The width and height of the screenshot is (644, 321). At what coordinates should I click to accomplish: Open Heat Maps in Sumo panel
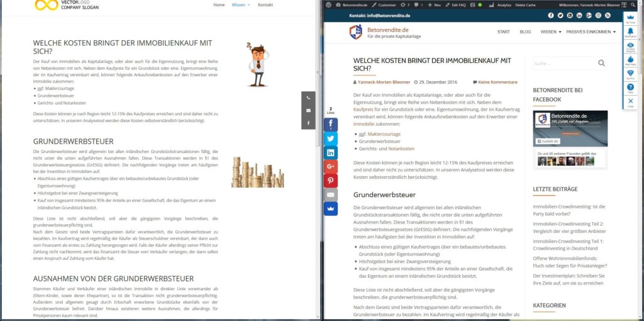(631, 60)
